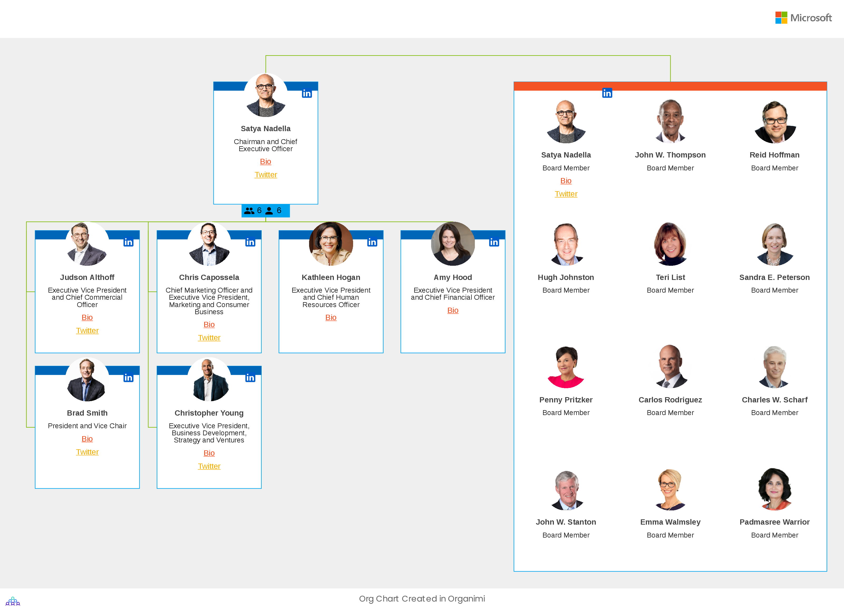Click Judson Althoff's Bio link
This screenshot has width=844, height=616.
point(87,317)
